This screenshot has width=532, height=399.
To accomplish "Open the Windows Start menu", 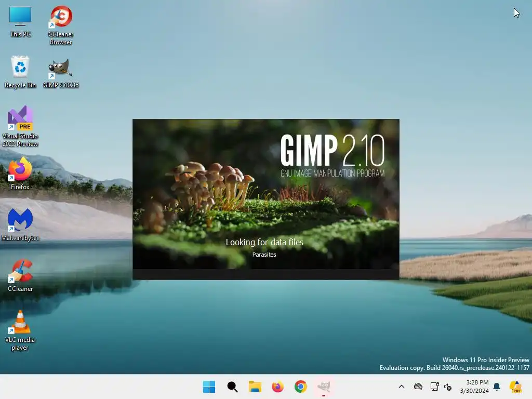I will point(209,387).
